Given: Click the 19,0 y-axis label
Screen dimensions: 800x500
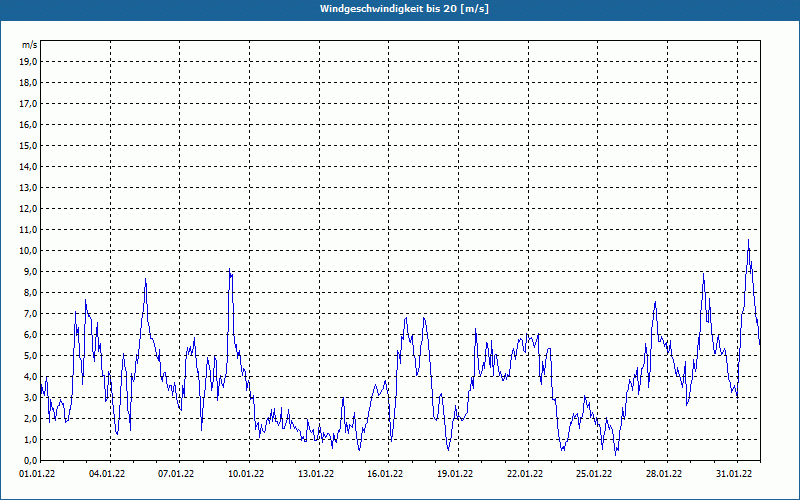Looking at the screenshot, I should (x=28, y=62).
